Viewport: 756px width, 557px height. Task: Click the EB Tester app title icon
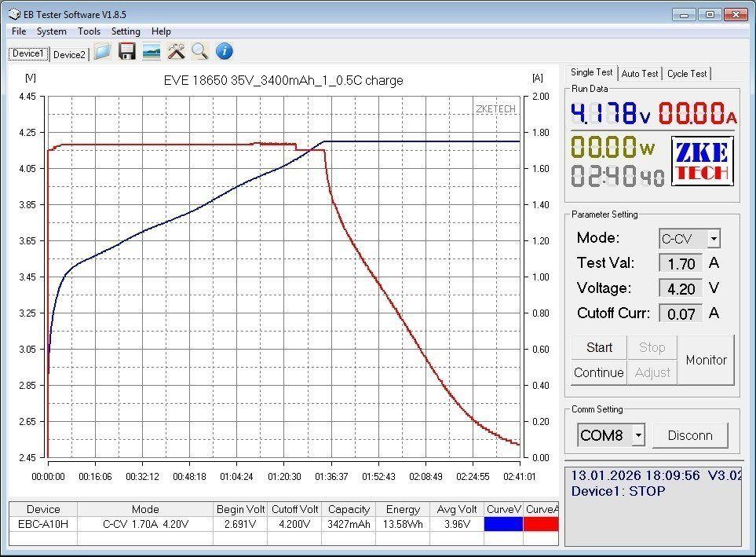14,14
